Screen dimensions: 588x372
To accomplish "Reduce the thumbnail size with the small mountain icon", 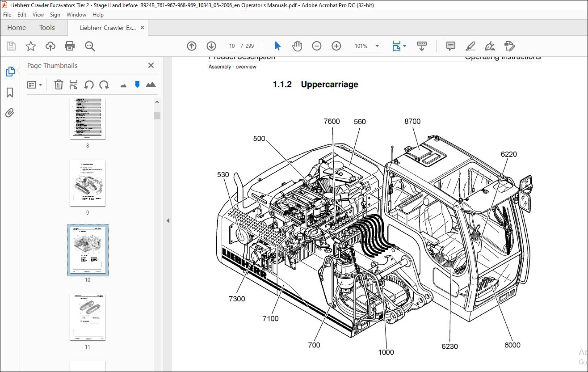I will coord(124,85).
